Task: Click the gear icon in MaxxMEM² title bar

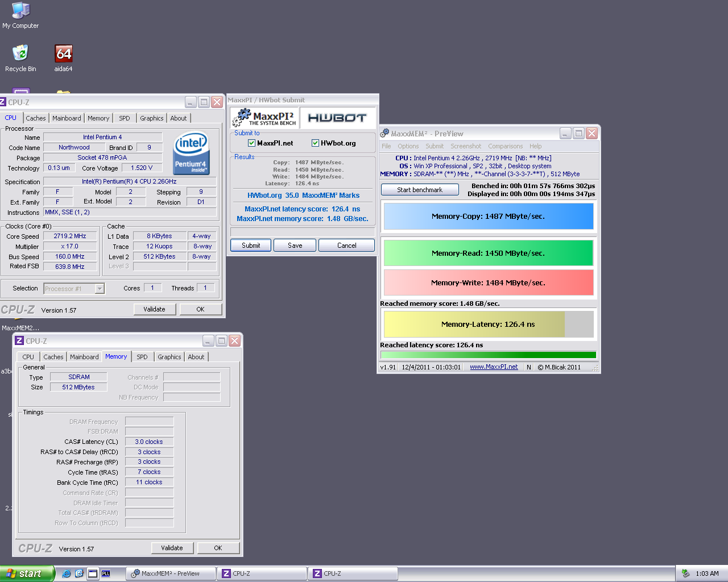Action: click(384, 133)
